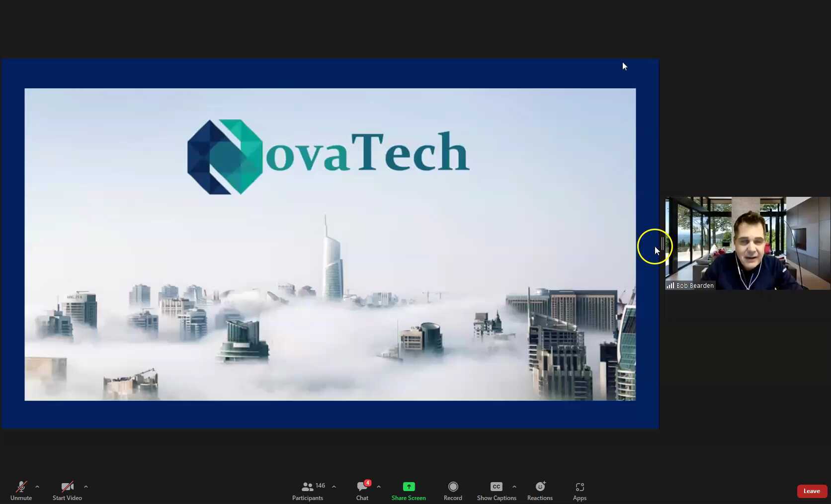Open the Participants list dropdown

coord(333,487)
